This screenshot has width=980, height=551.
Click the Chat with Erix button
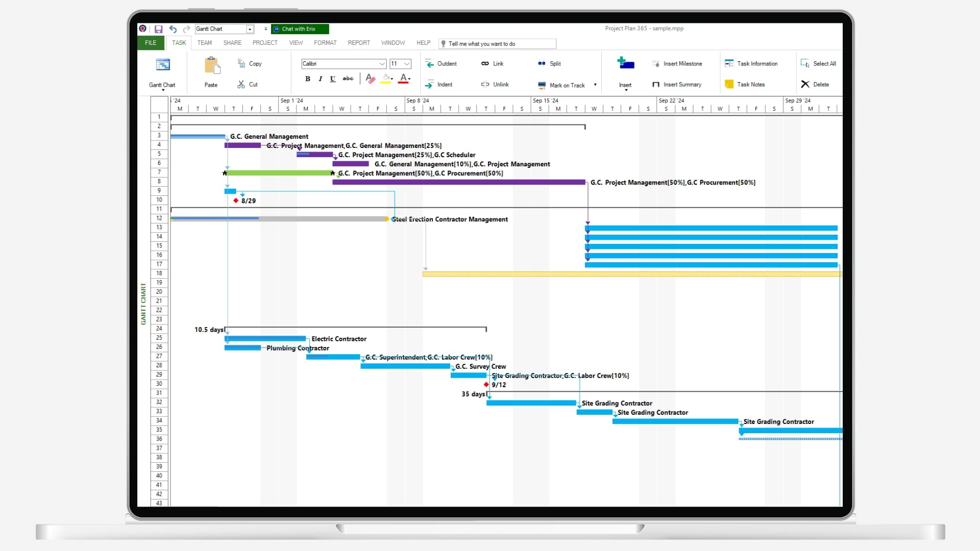300,29
